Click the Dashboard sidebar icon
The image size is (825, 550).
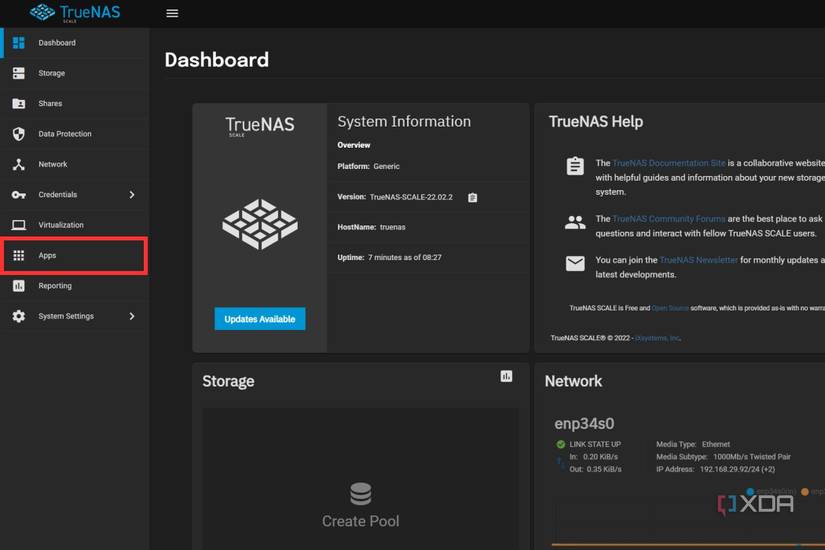19,43
